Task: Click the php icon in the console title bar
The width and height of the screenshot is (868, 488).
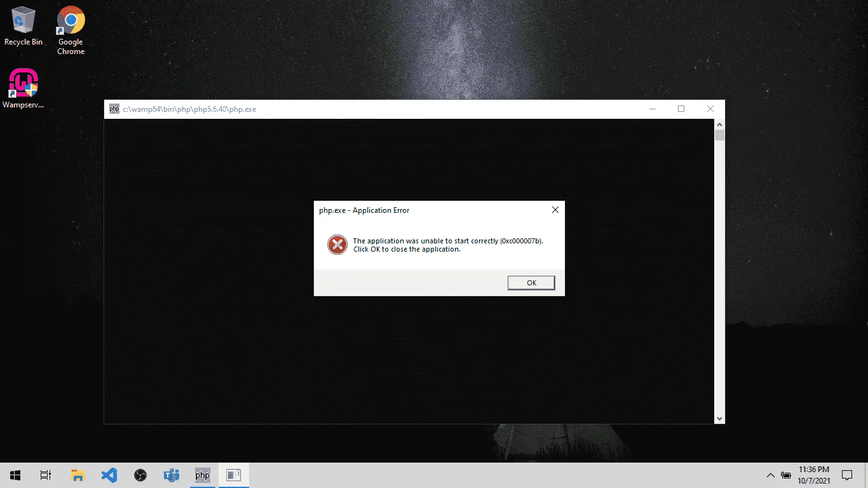Action: click(x=114, y=109)
